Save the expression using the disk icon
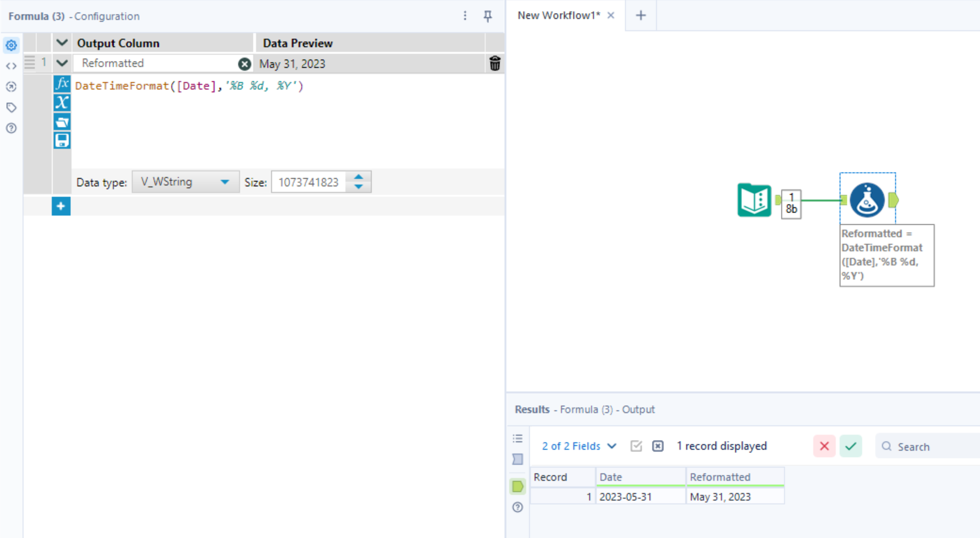Image resolution: width=980 pixels, height=538 pixels. pyautogui.click(x=62, y=140)
